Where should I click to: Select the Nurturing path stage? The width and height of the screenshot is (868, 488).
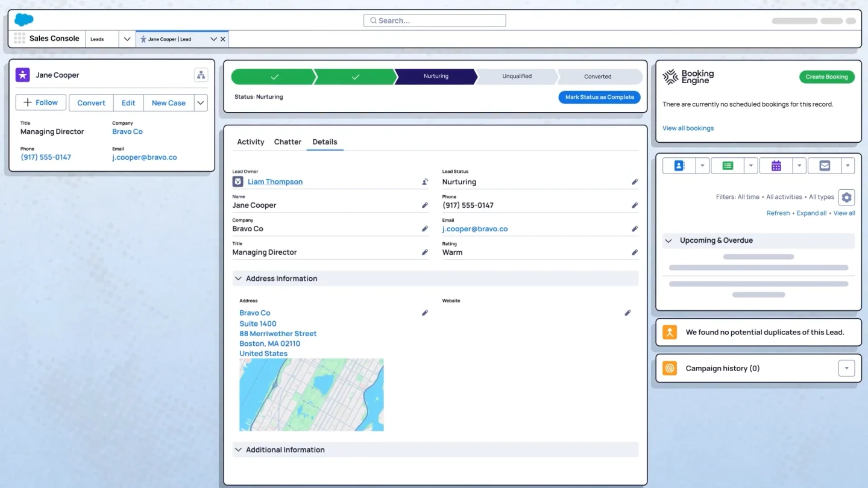point(436,77)
